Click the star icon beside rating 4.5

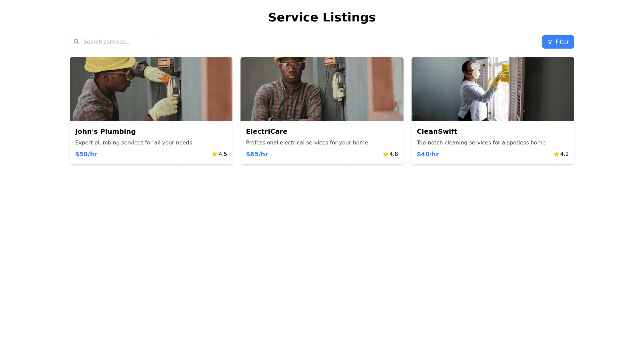(215, 154)
